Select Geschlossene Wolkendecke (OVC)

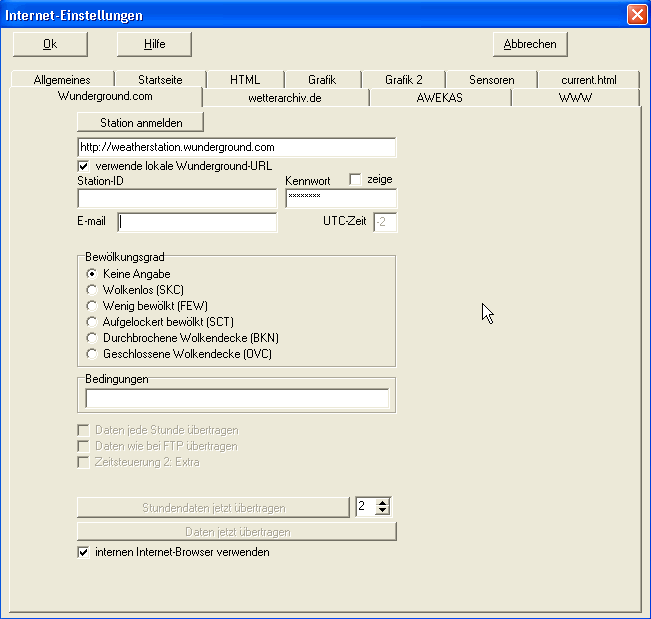coord(92,354)
